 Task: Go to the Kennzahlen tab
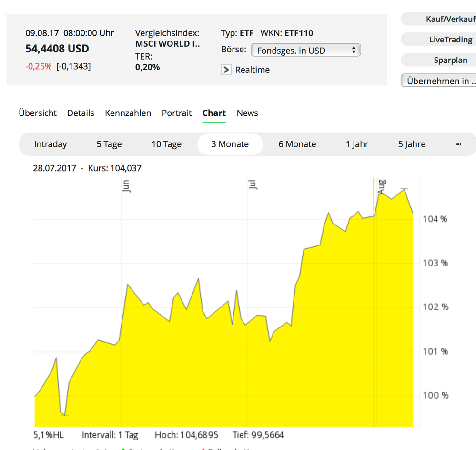click(128, 113)
